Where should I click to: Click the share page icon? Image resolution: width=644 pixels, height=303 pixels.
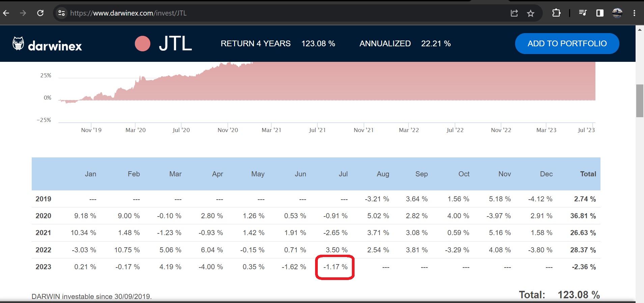(x=514, y=13)
